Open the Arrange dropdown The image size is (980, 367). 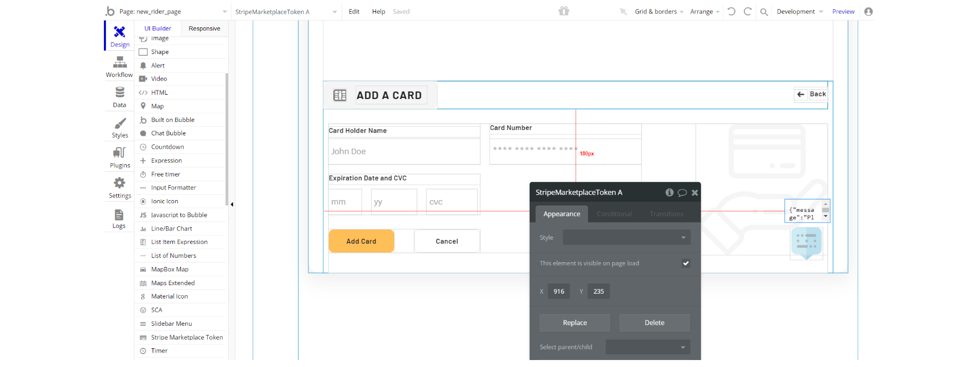705,11
